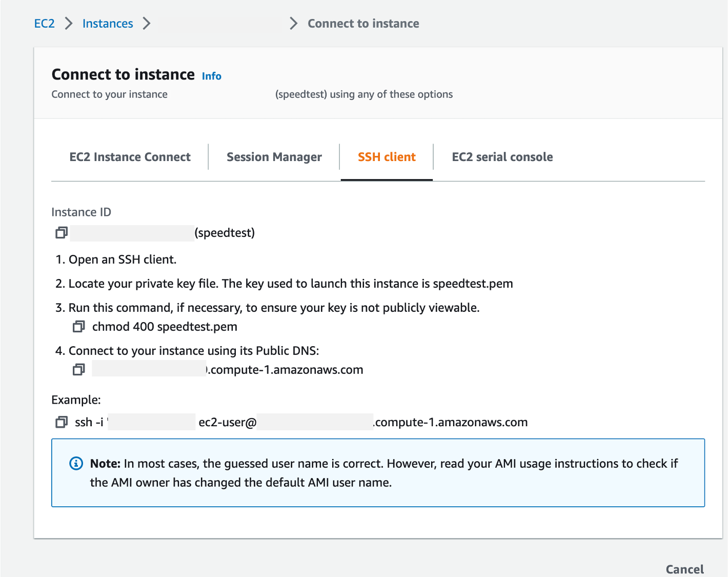Go to EC2 breadcrumb link
This screenshot has width=728, height=577.
point(45,24)
